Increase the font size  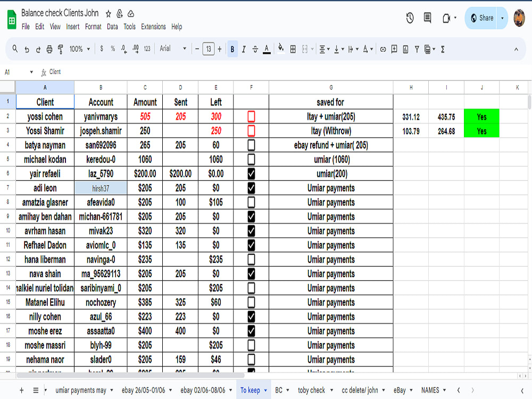coord(220,49)
